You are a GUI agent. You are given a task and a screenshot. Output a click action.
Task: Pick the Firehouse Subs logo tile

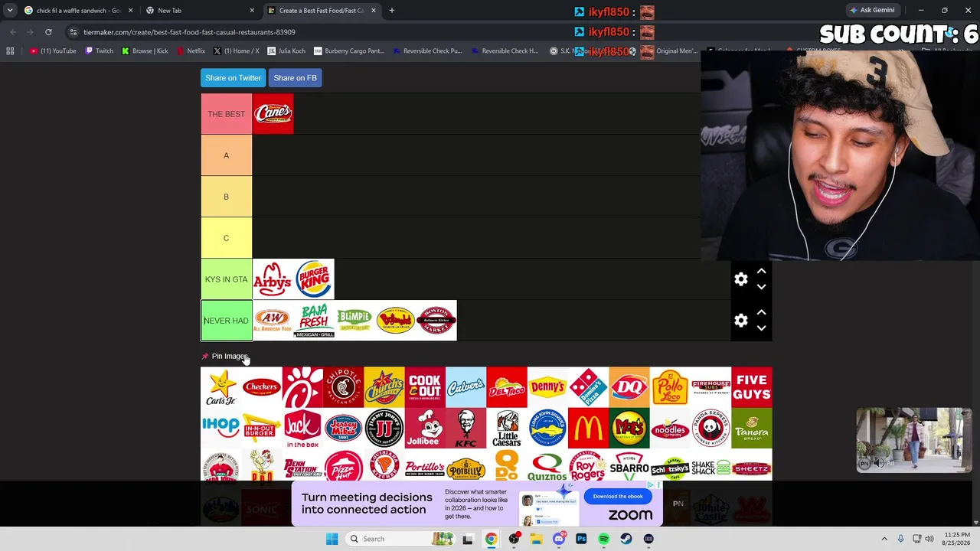tap(710, 387)
